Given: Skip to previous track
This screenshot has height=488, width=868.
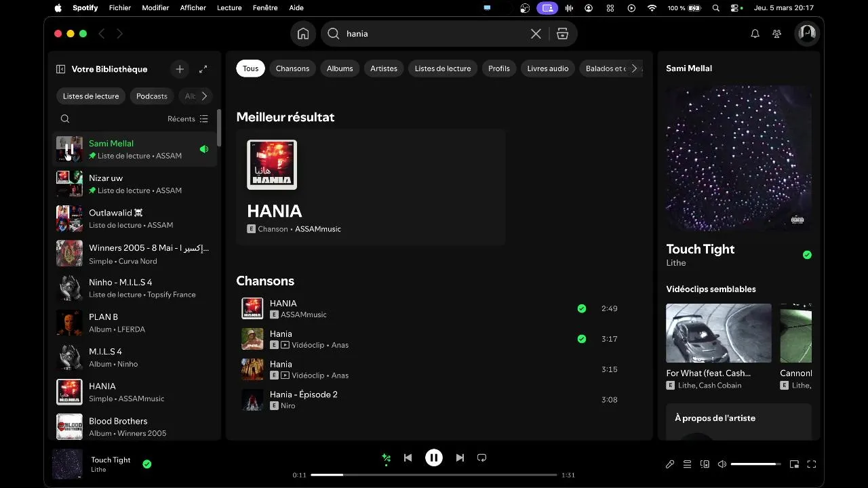Looking at the screenshot, I should coord(408,458).
